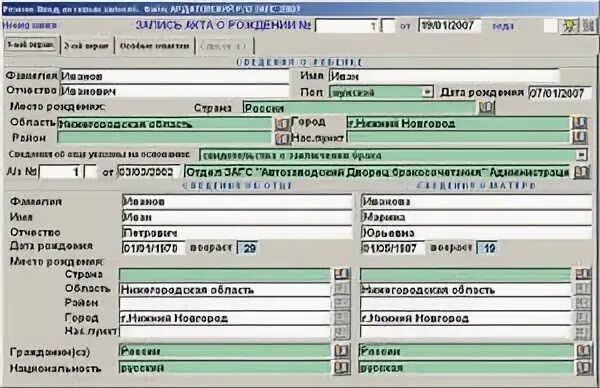
Task: Open ZAGS department lookup book icon
Action: click(581, 172)
